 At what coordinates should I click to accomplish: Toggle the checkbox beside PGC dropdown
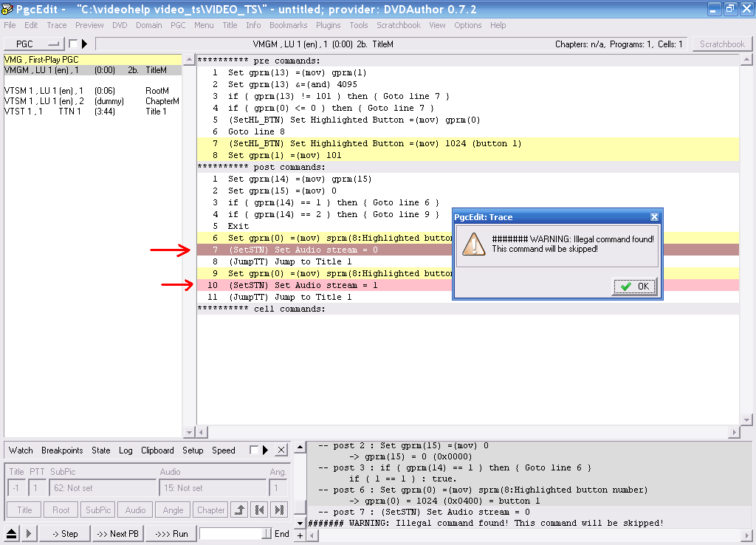click(73, 44)
